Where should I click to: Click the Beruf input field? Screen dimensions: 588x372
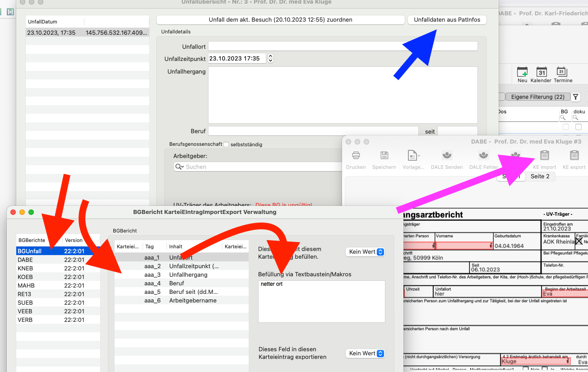click(x=313, y=131)
